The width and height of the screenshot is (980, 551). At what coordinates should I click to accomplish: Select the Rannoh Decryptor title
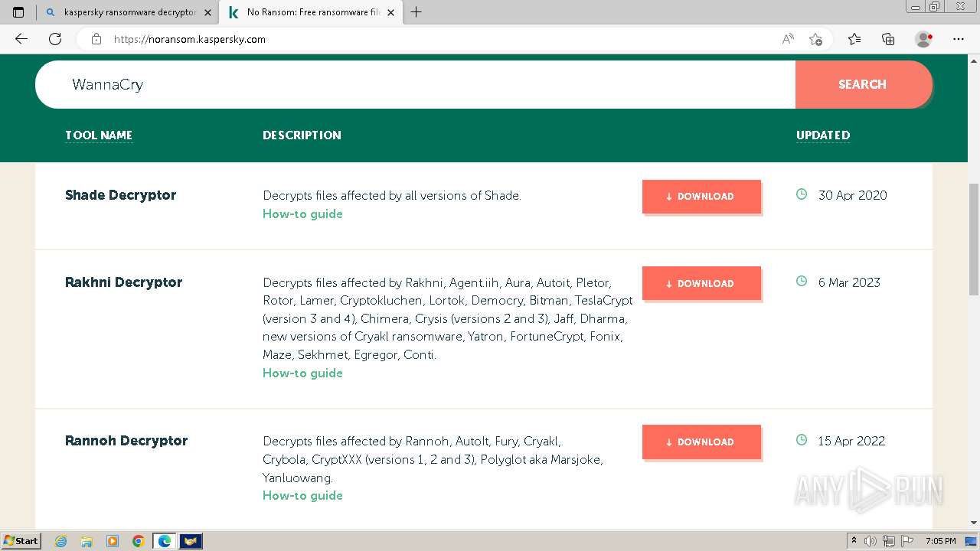[x=126, y=441]
